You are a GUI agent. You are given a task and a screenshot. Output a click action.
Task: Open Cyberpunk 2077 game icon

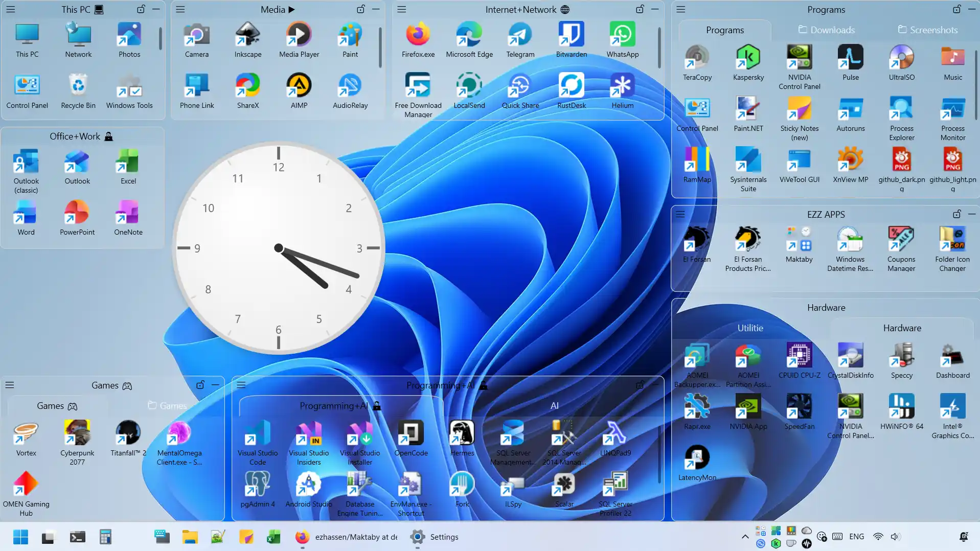click(x=77, y=443)
